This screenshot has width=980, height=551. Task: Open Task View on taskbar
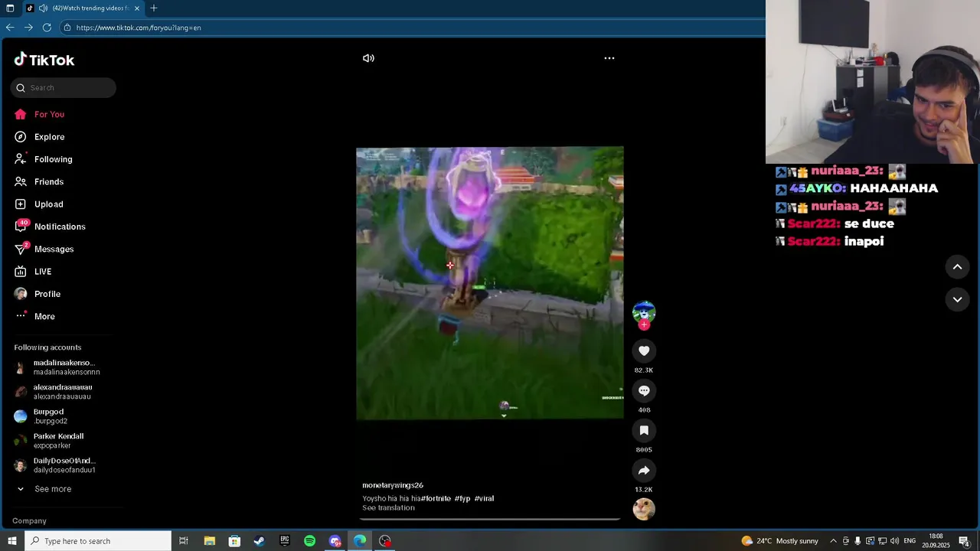point(184,541)
